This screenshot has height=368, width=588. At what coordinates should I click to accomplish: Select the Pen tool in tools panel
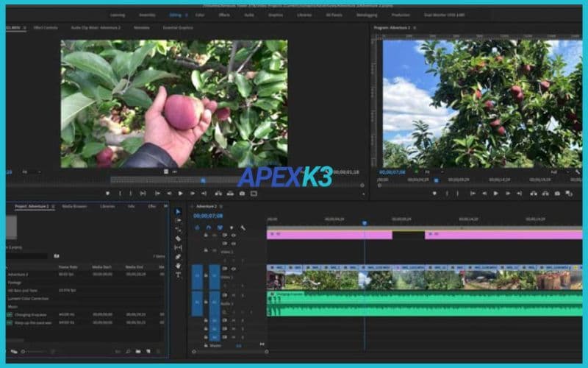point(178,257)
